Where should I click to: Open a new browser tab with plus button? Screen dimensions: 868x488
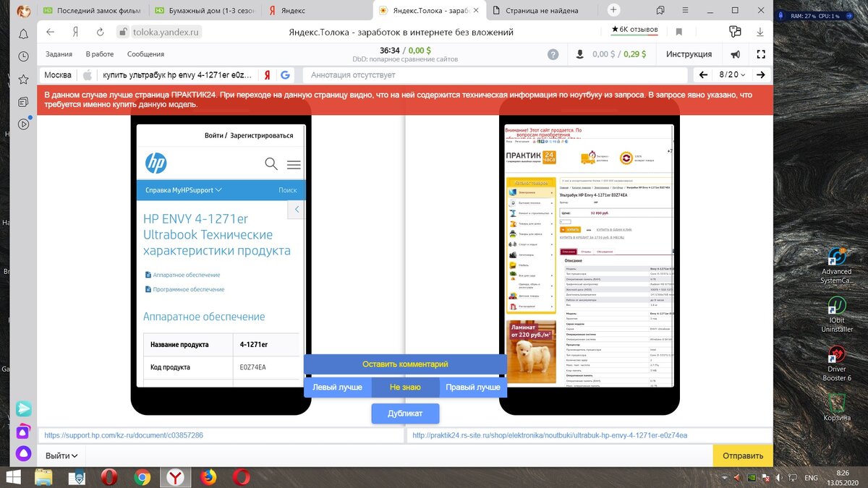613,10
